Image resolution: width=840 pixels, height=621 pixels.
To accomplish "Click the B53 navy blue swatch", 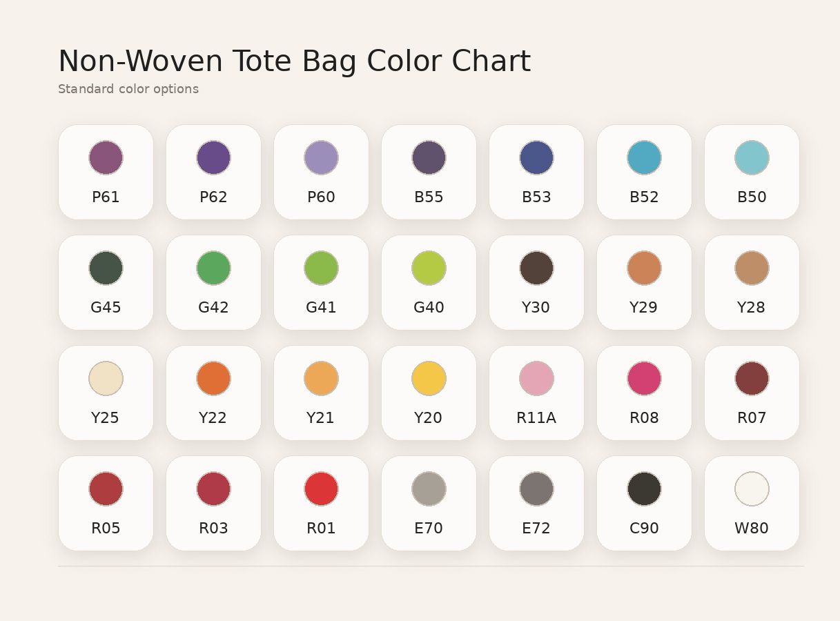I will coord(536,157).
